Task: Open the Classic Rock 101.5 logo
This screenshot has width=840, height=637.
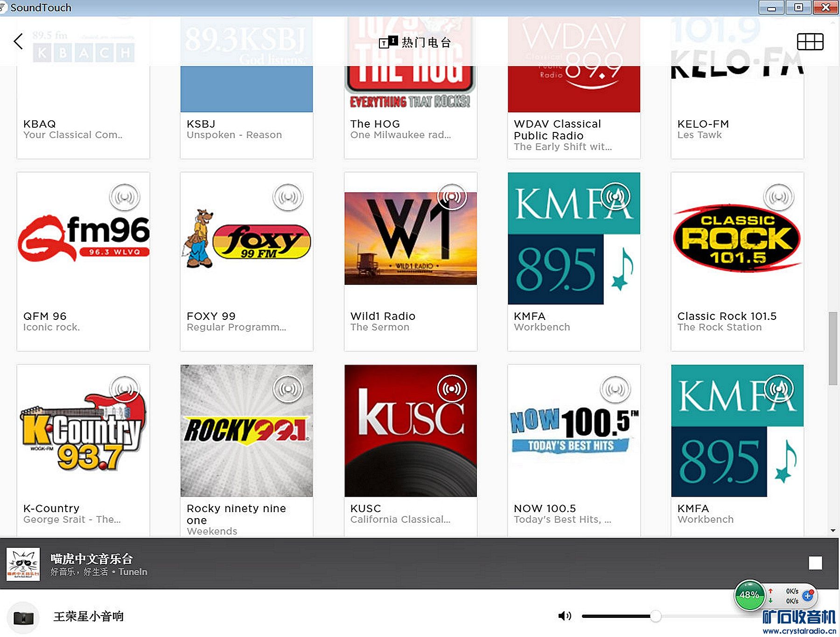Action: point(737,238)
